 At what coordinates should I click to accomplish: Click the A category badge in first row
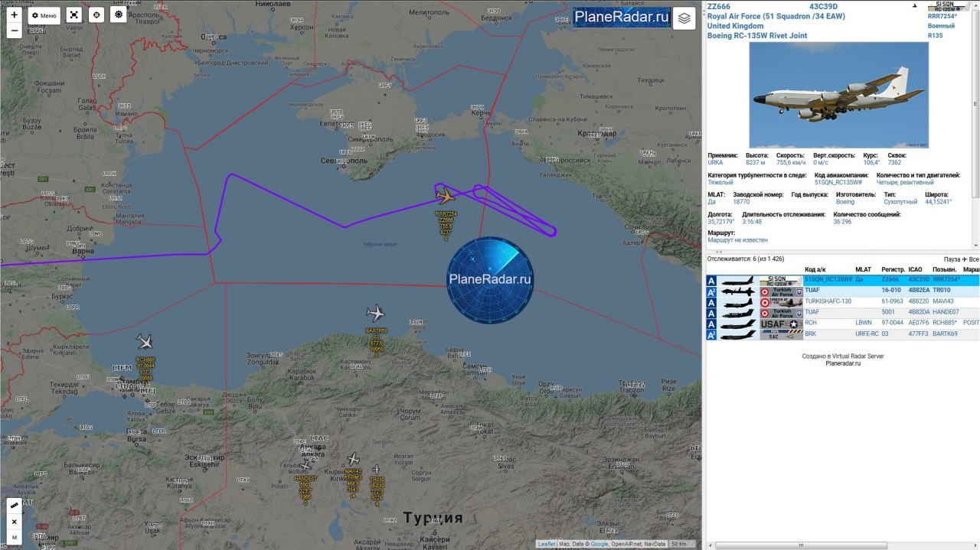click(711, 281)
